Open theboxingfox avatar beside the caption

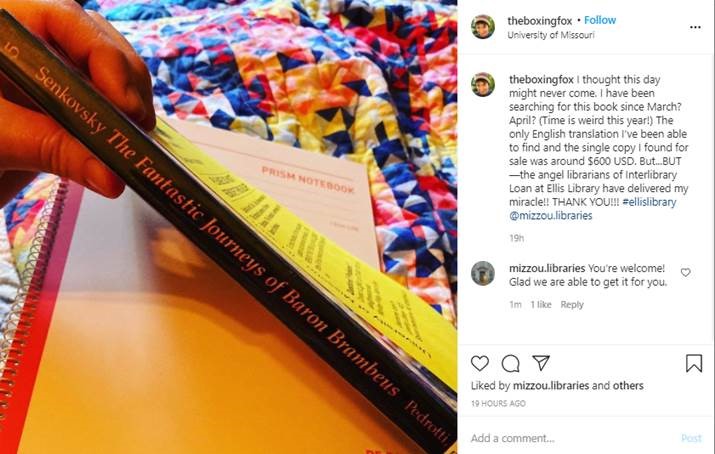pos(483,84)
